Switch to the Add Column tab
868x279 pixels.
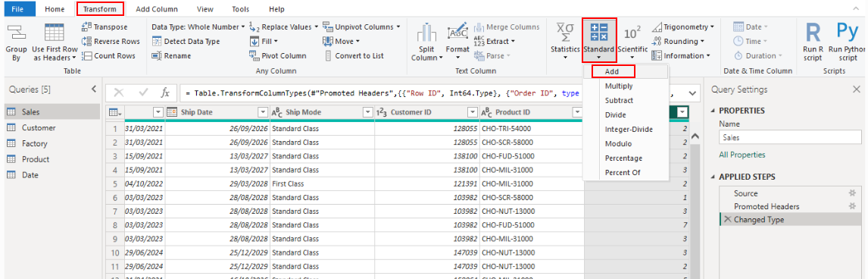point(157,9)
